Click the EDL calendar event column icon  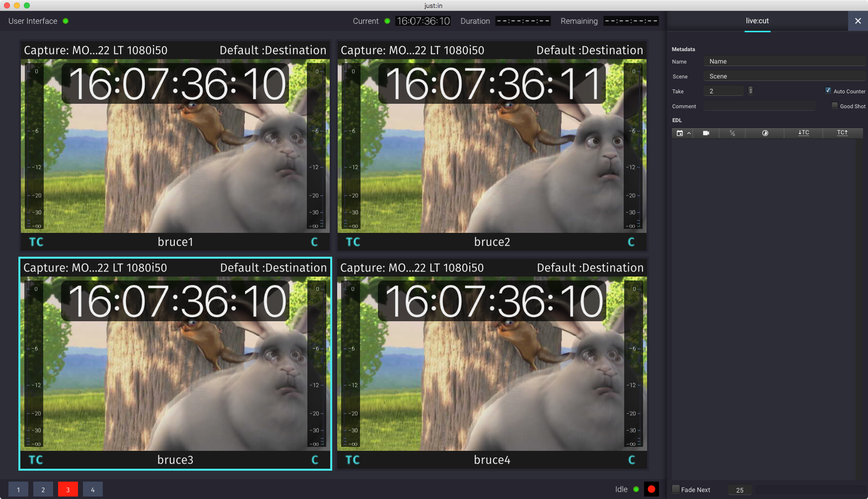tap(680, 133)
